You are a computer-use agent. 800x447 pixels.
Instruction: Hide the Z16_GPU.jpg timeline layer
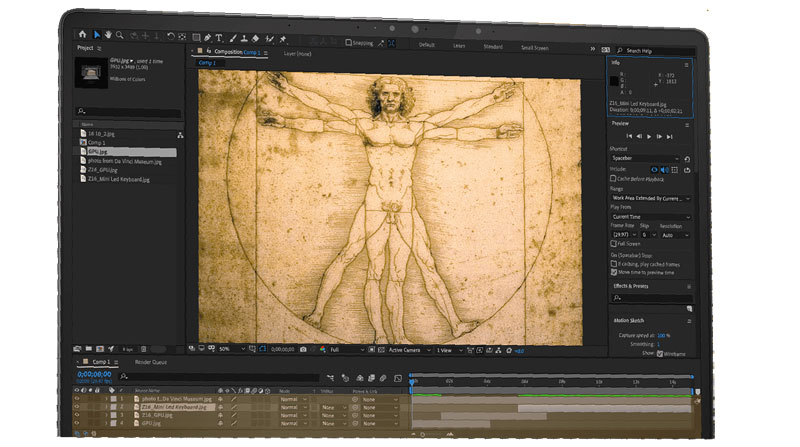[77, 415]
